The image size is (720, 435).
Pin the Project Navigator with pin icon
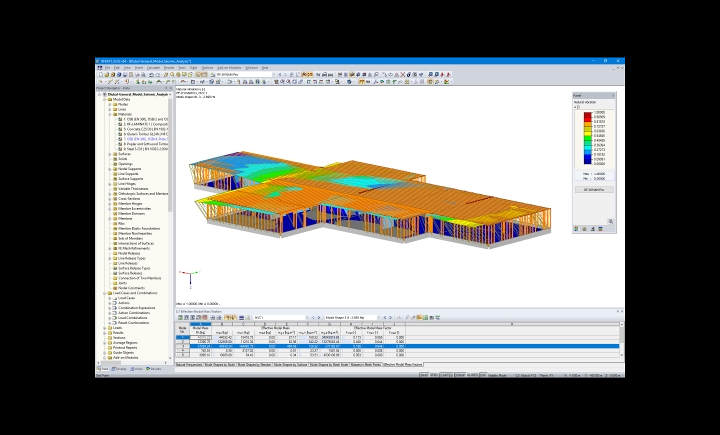point(166,88)
